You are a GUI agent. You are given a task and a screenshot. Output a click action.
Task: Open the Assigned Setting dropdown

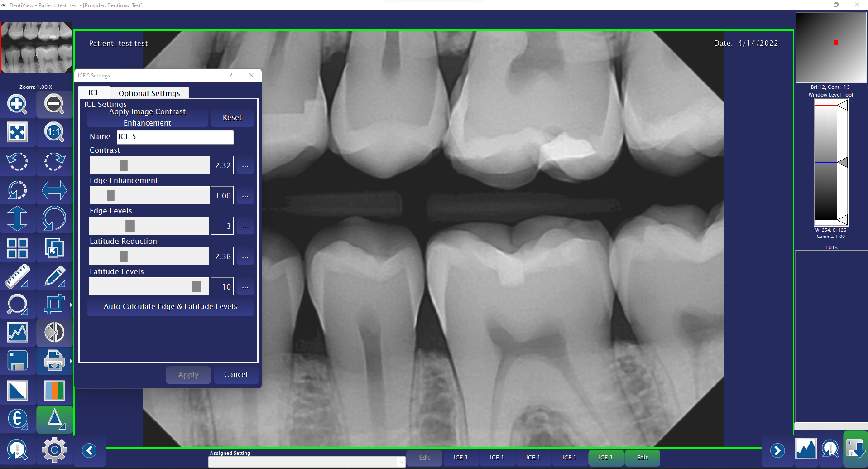pyautogui.click(x=401, y=462)
